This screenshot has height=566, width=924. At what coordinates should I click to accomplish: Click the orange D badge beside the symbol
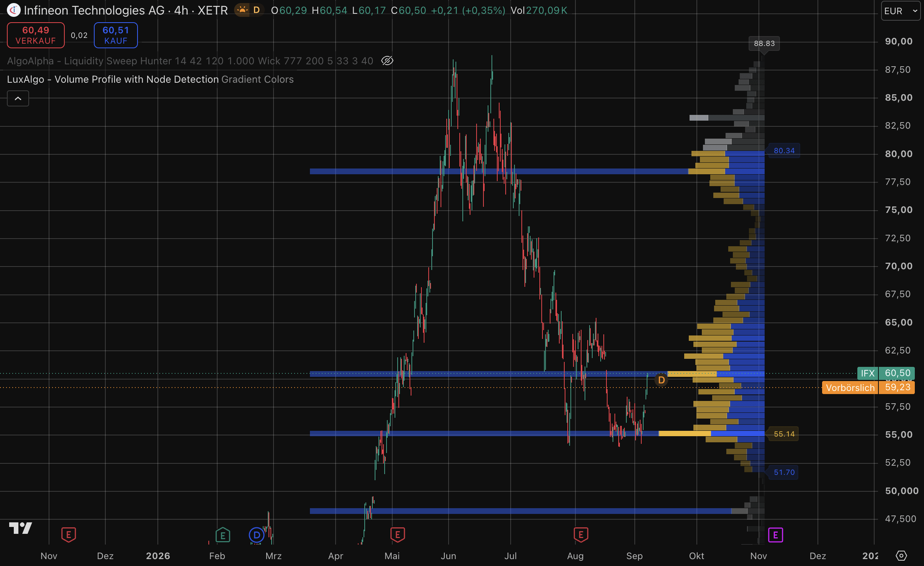(x=256, y=10)
